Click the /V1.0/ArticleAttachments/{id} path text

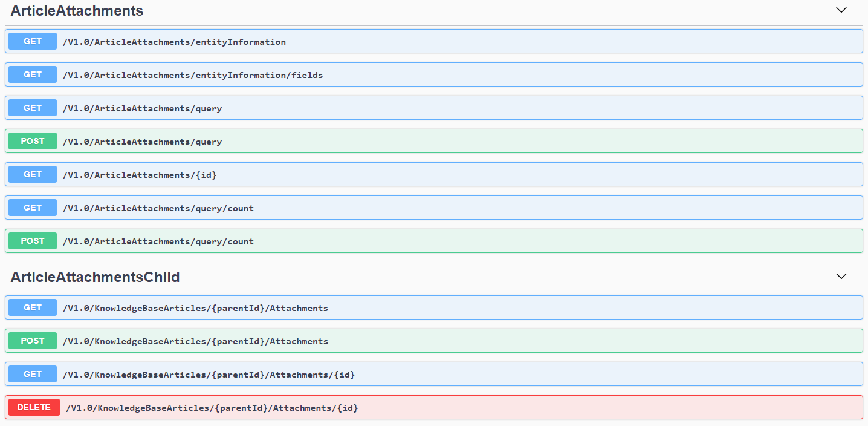tap(140, 175)
